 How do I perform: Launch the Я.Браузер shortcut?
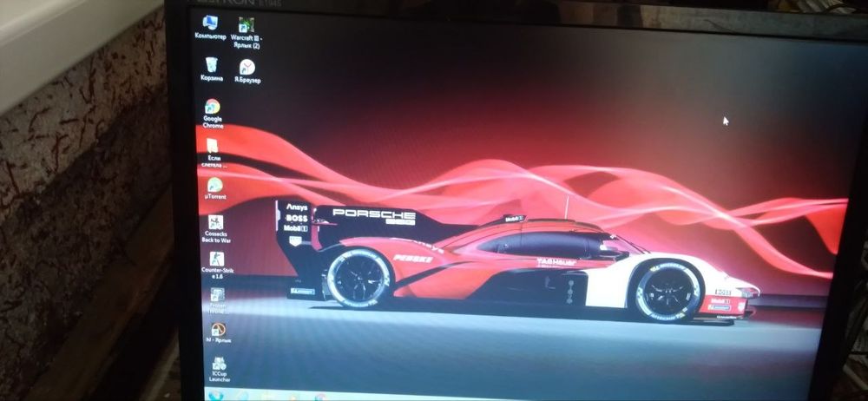click(247, 71)
